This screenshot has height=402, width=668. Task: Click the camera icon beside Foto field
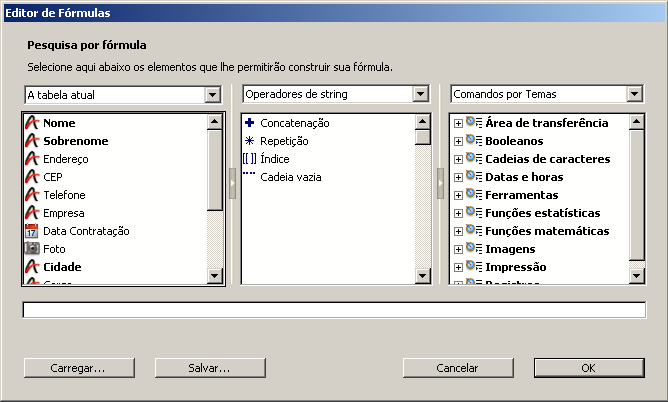[x=32, y=249]
